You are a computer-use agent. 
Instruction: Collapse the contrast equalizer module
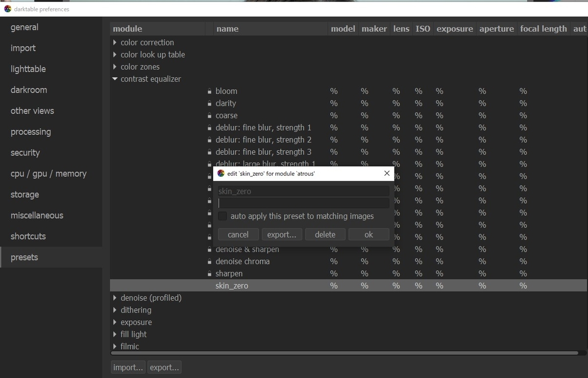pos(115,79)
